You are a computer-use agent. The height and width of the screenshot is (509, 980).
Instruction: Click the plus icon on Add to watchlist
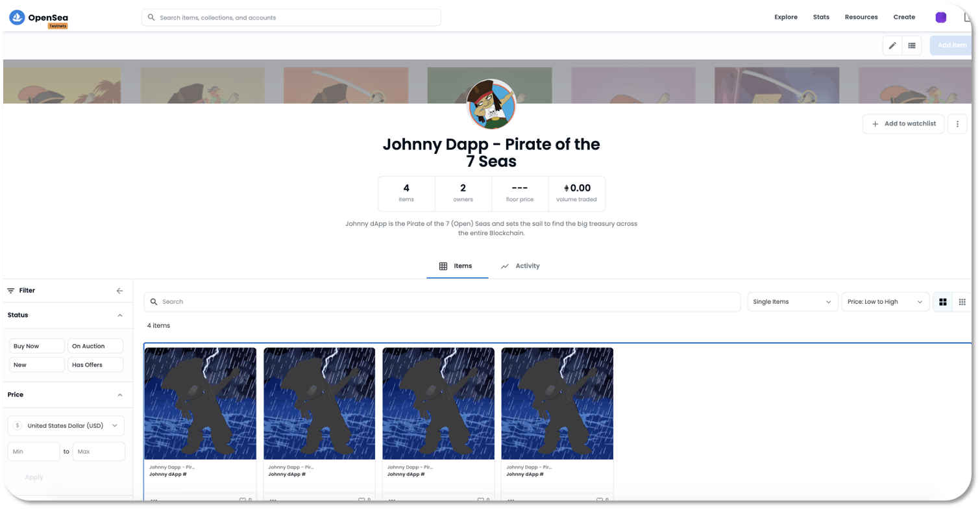(x=875, y=124)
